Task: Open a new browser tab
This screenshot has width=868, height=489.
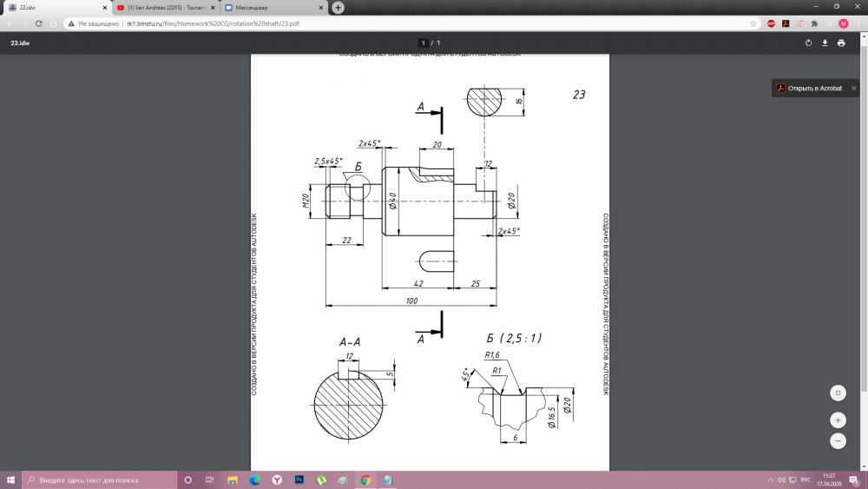Action: [338, 7]
